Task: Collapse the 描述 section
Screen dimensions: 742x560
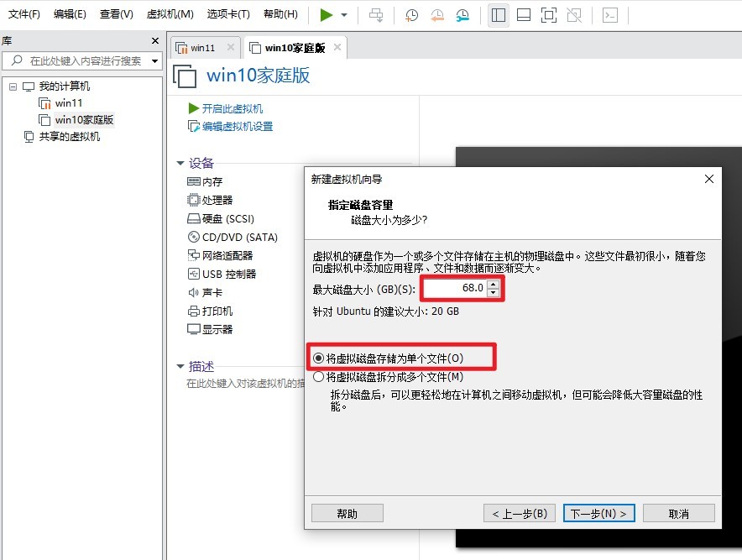Action: click(180, 366)
